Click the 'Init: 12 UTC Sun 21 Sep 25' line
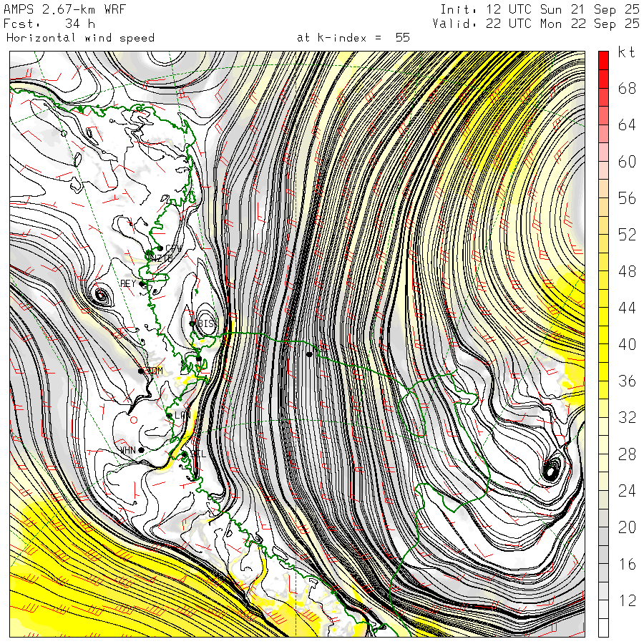Image resolution: width=644 pixels, height=644 pixels. (x=540, y=9)
